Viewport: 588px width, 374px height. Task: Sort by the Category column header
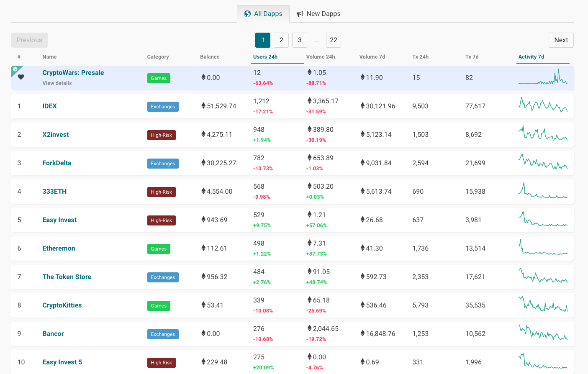tap(158, 57)
